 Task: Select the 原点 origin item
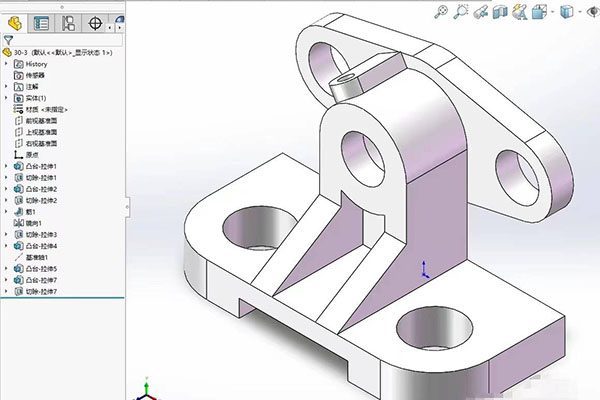click(x=26, y=155)
